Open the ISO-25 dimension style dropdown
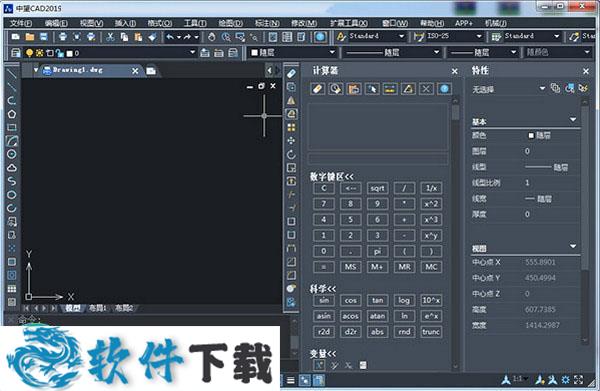This screenshot has height=391, width=600. click(479, 36)
